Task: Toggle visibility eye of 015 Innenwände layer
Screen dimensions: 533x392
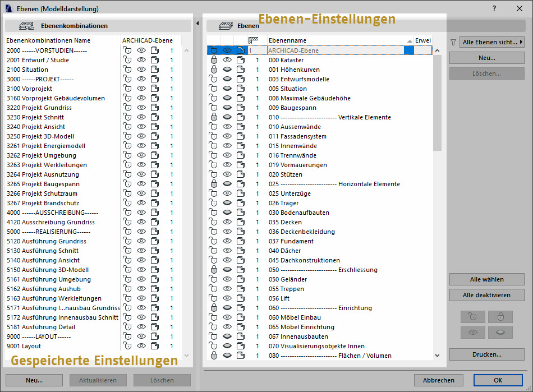Action: 227,146
